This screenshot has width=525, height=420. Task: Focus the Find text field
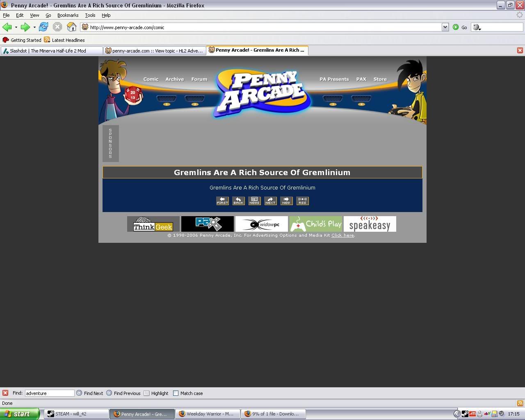pyautogui.click(x=50, y=393)
